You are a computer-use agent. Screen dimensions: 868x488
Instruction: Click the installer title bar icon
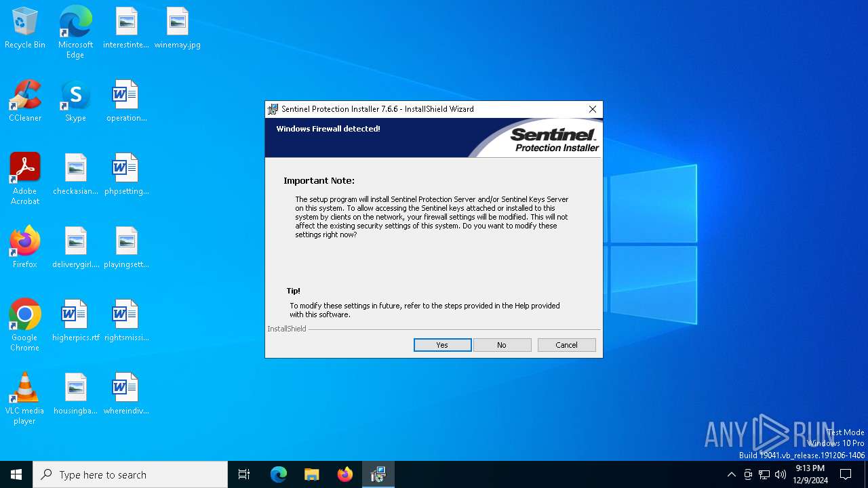coord(273,109)
